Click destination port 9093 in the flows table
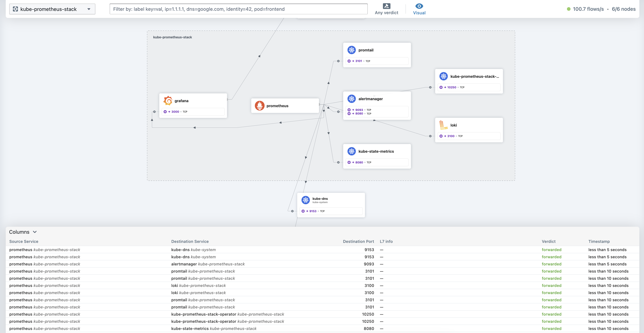Image resolution: width=644 pixels, height=333 pixels. pos(369,264)
